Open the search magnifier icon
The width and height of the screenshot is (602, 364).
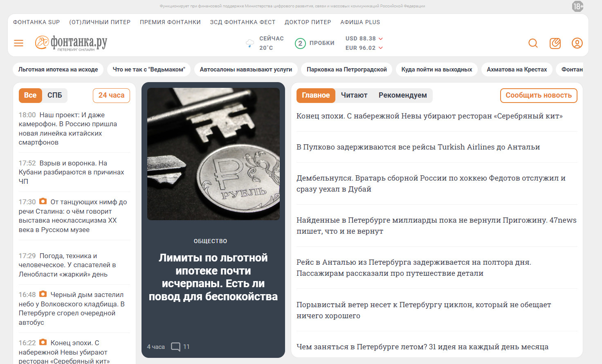(x=533, y=43)
